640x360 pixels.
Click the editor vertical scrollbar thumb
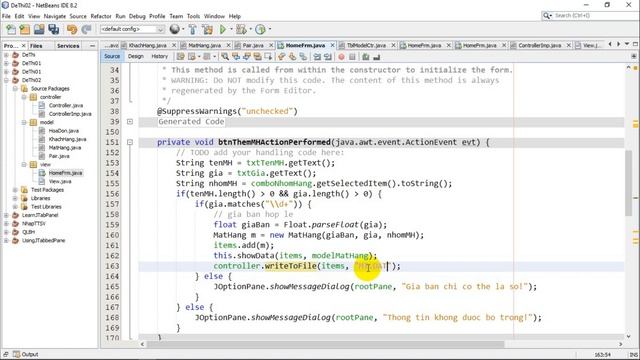629,184
